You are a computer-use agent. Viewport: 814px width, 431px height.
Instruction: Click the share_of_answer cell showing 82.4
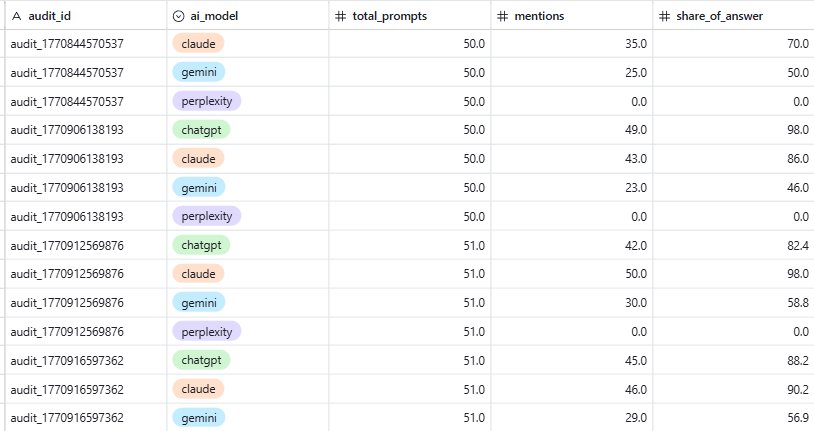pyautogui.click(x=733, y=245)
